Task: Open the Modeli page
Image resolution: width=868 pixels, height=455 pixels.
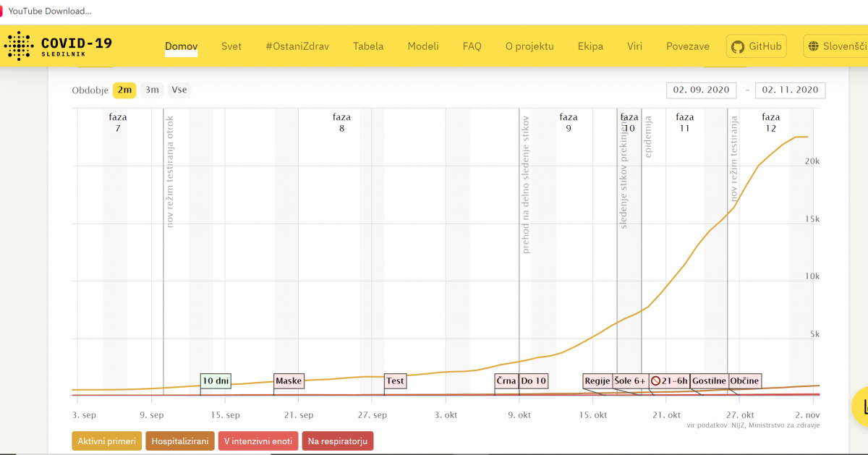Action: pyautogui.click(x=423, y=46)
